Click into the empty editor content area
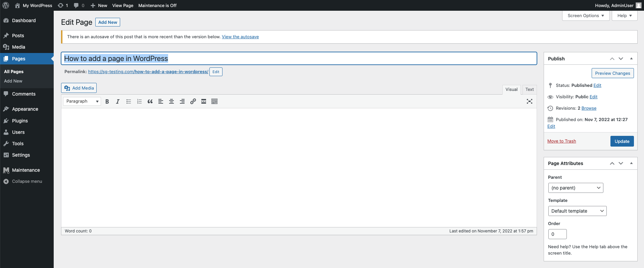The image size is (644, 268). point(299,168)
